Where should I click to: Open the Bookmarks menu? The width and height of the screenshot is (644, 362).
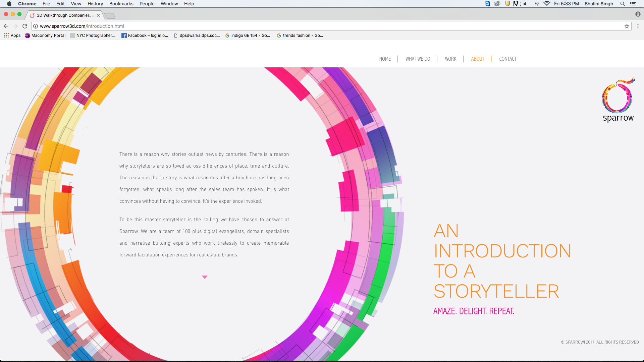click(121, 4)
